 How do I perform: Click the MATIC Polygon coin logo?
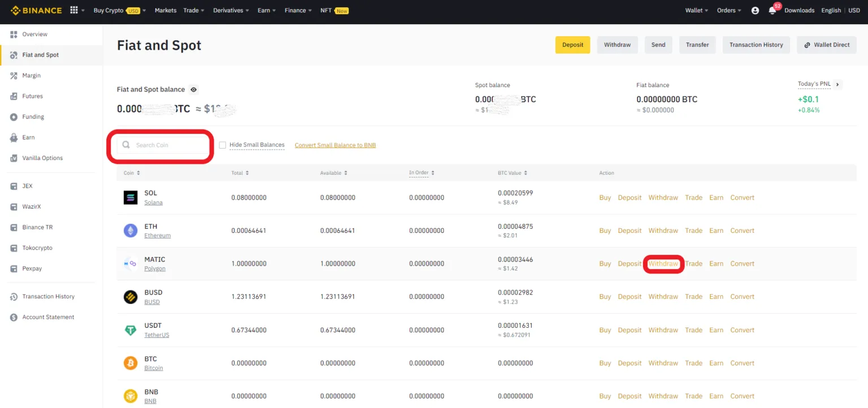tap(131, 263)
